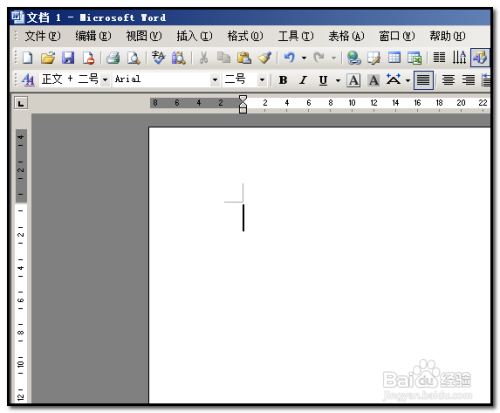Click the Permission restricted document icon
This screenshot has height=413, width=500.
88,58
